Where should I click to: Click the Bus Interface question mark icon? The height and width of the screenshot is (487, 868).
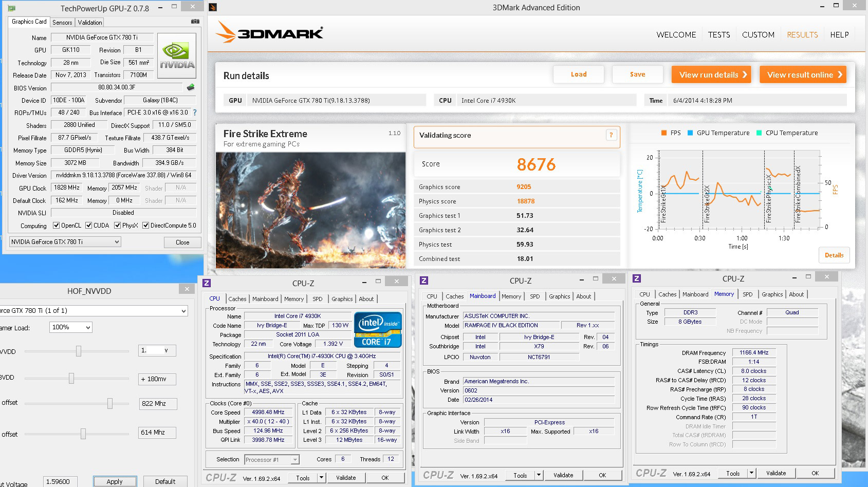pos(195,113)
